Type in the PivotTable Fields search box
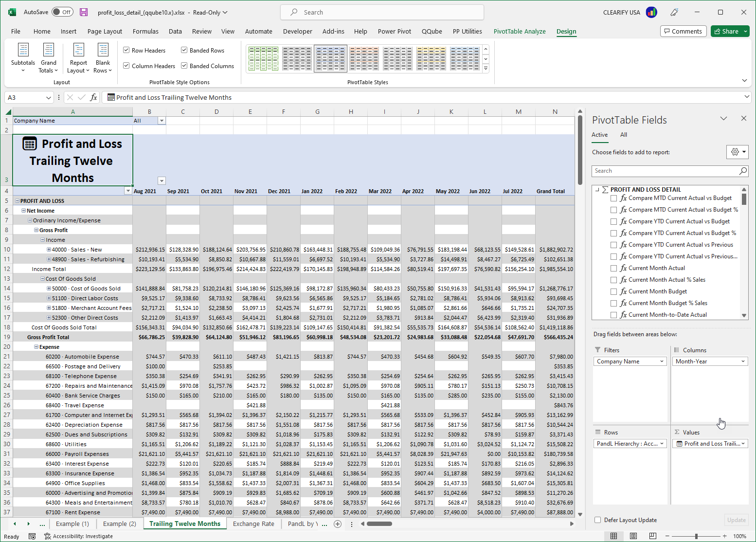 666,171
